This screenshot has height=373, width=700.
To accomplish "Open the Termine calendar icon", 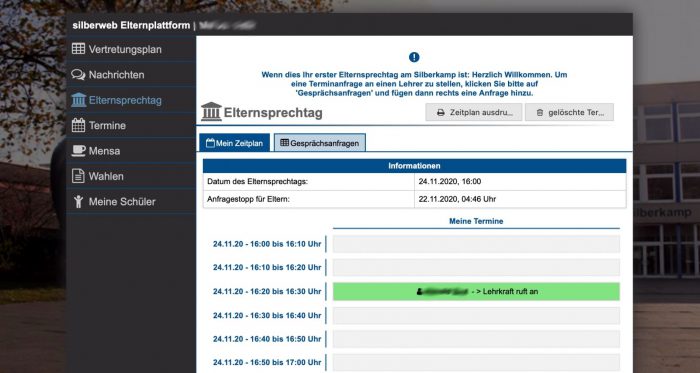I will 78,125.
